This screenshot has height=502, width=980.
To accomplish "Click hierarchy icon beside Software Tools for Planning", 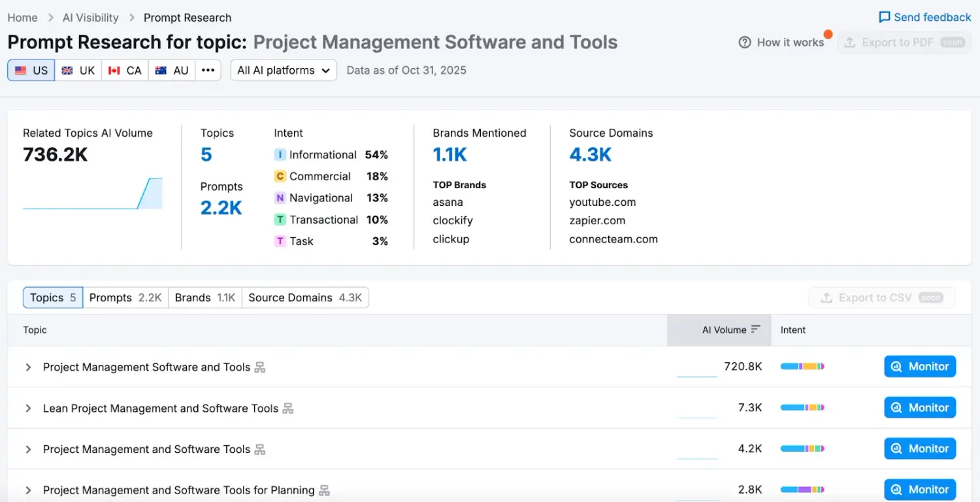I will coord(324,490).
